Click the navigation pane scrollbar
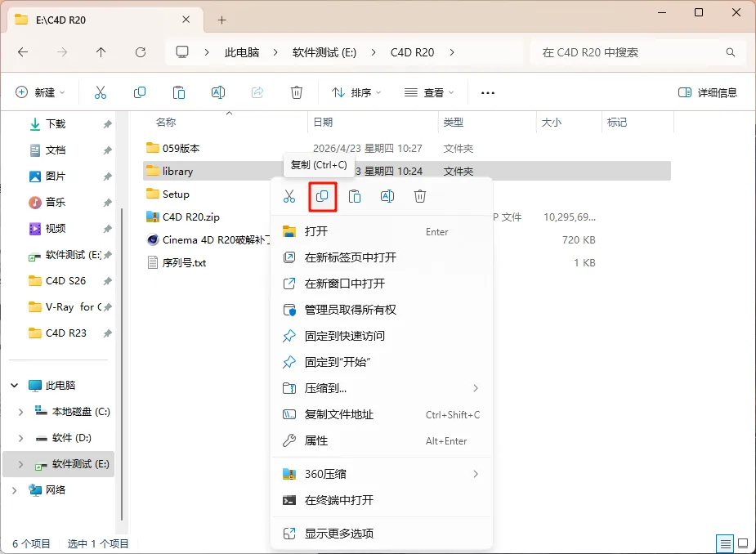The width and height of the screenshot is (756, 554). [122, 364]
